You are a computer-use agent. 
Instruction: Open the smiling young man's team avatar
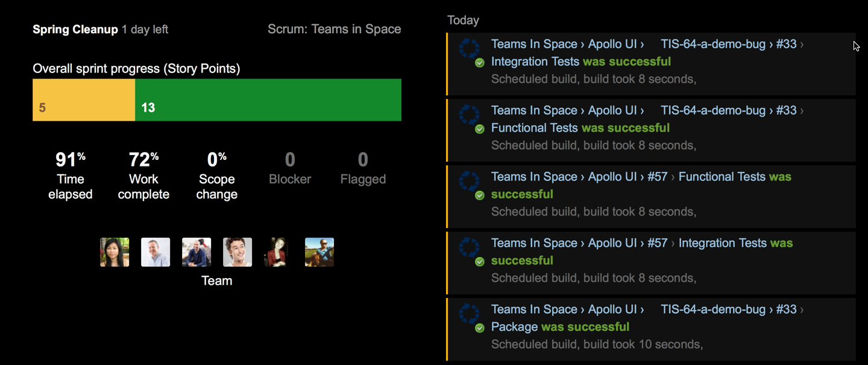tap(237, 252)
